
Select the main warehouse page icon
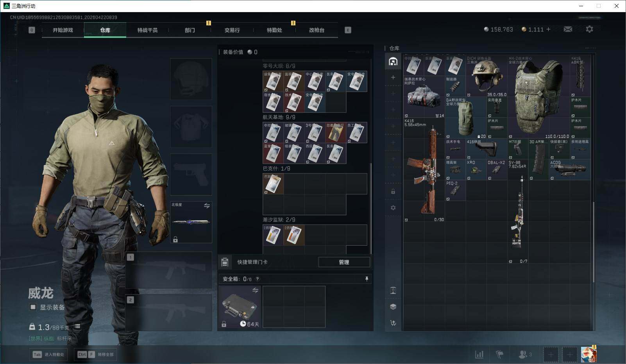393,62
